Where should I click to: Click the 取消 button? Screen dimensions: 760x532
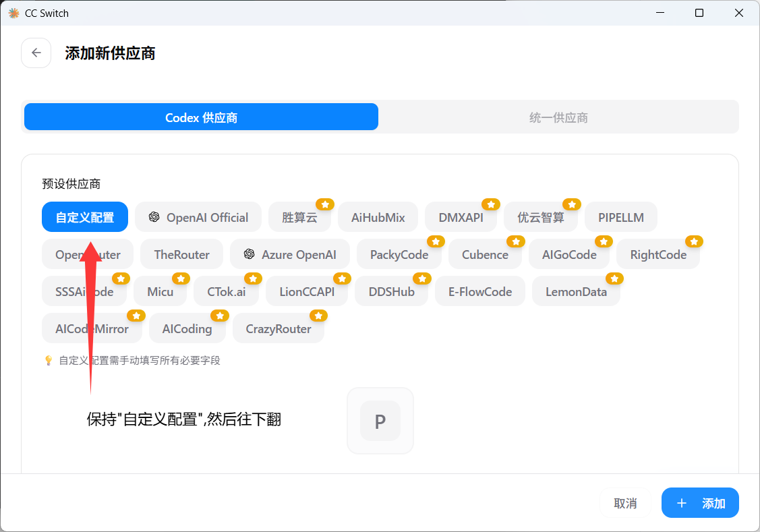624,503
